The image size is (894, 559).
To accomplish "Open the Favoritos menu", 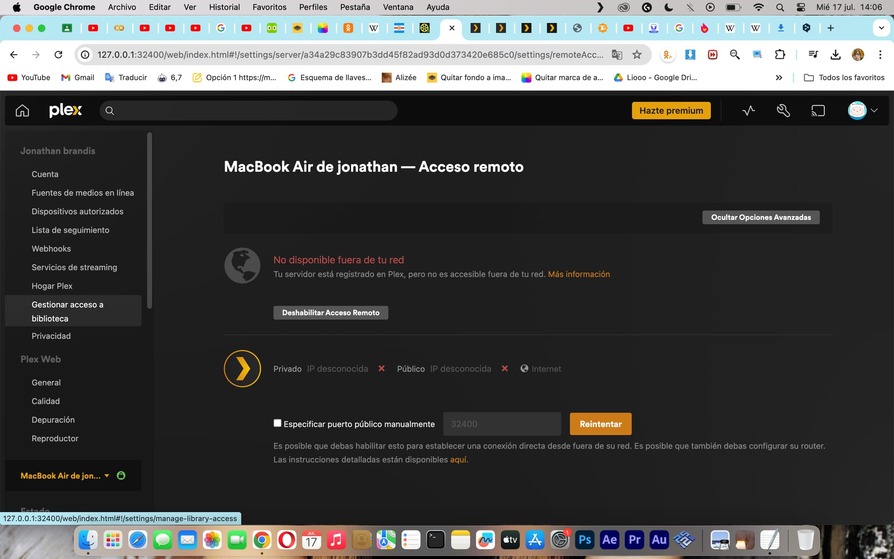I will click(x=270, y=7).
